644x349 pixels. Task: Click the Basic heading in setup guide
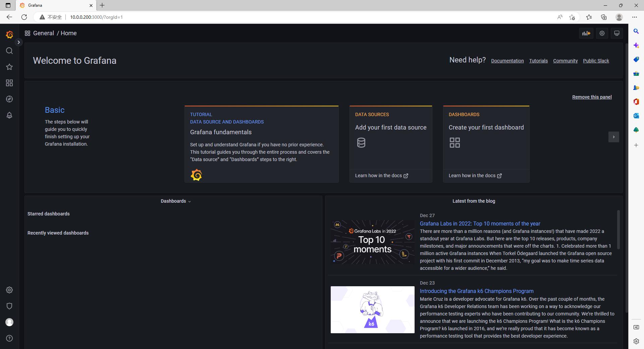(55, 110)
